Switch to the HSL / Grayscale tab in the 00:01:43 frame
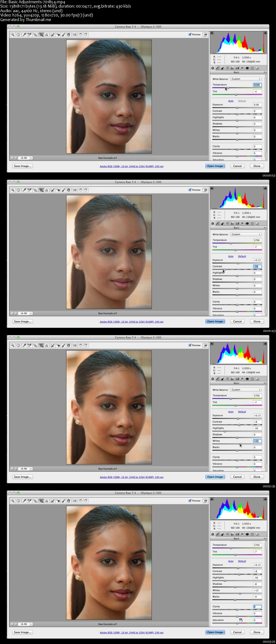 click(227, 223)
